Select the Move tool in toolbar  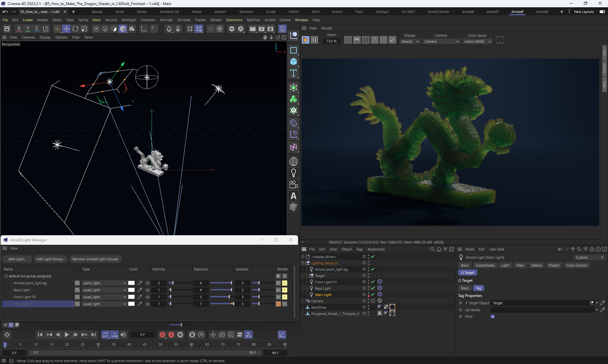tap(66, 29)
